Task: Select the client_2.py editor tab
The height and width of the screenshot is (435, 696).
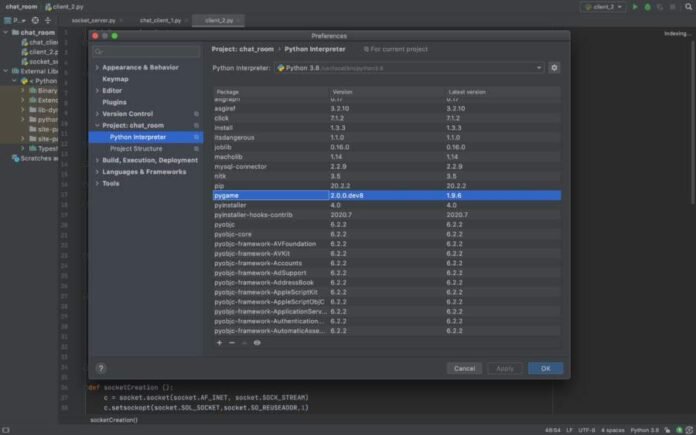Action: (x=219, y=20)
